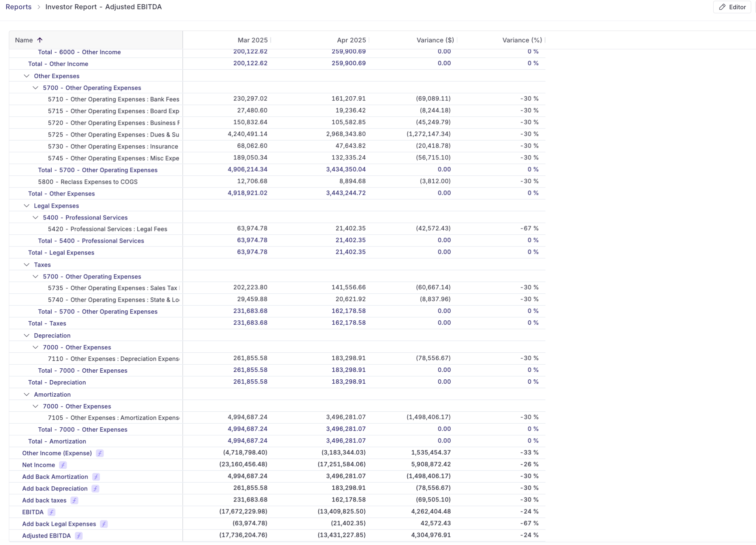756x545 pixels.
Task: Click formula icon next to Add Back Amortization
Action: [x=96, y=477]
